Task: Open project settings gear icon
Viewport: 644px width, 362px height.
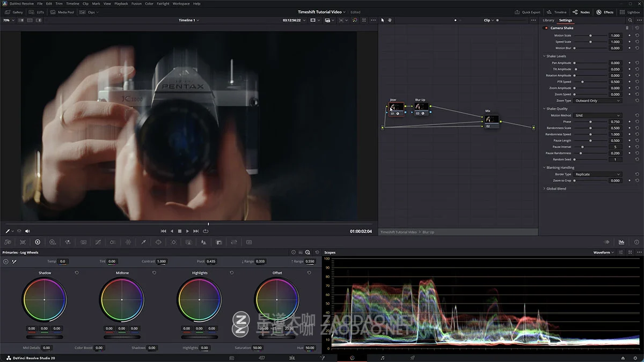Action: (x=636, y=358)
